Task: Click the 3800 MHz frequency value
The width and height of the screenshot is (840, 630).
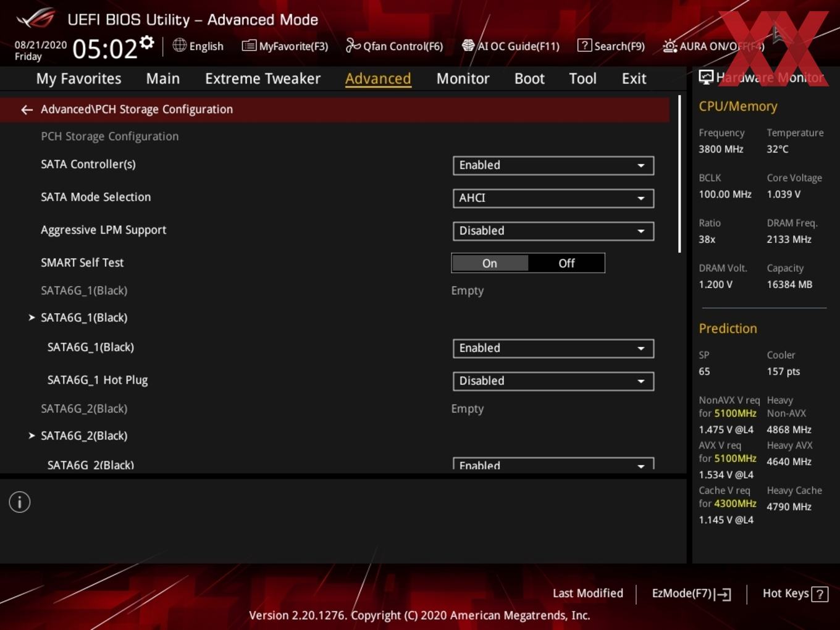Action: [x=721, y=149]
